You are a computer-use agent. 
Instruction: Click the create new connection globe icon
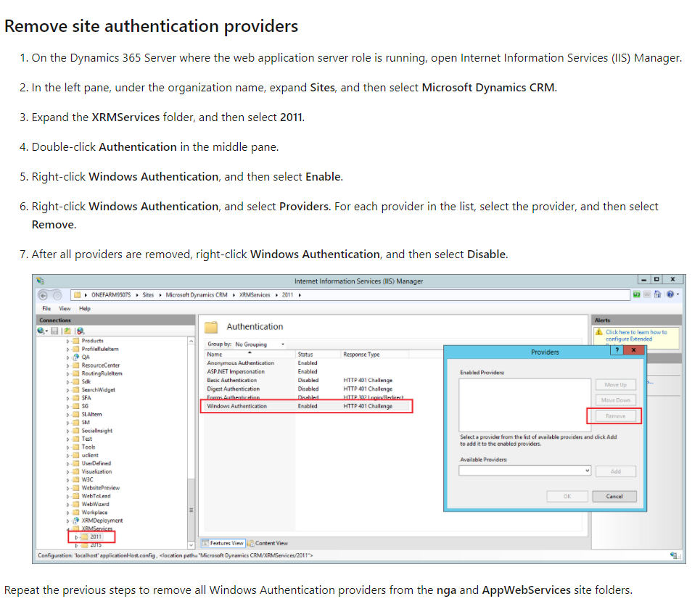(x=41, y=331)
